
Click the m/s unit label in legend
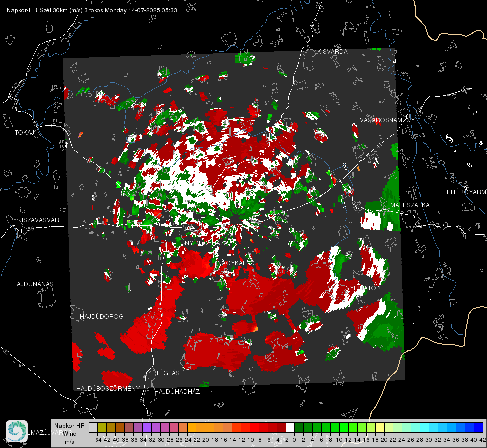(x=69, y=442)
